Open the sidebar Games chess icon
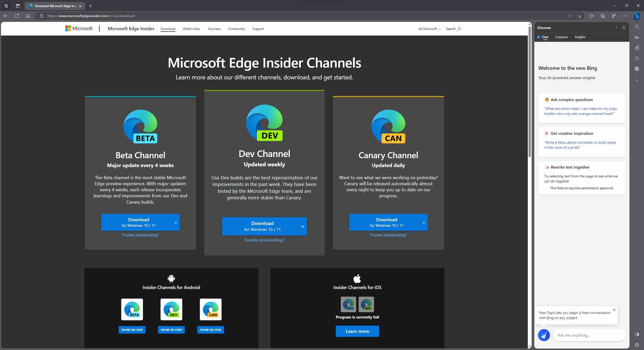 (x=637, y=48)
